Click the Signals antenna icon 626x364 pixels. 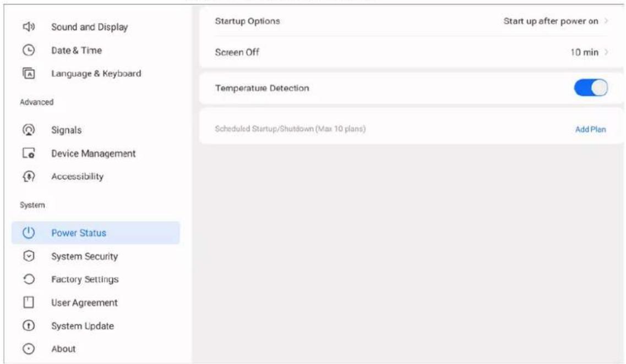click(x=28, y=130)
